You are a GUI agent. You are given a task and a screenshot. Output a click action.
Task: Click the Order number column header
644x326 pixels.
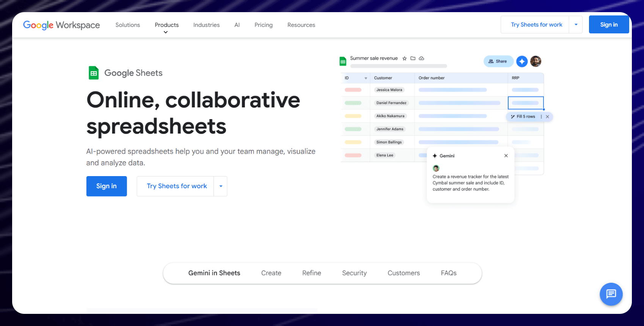pos(432,78)
